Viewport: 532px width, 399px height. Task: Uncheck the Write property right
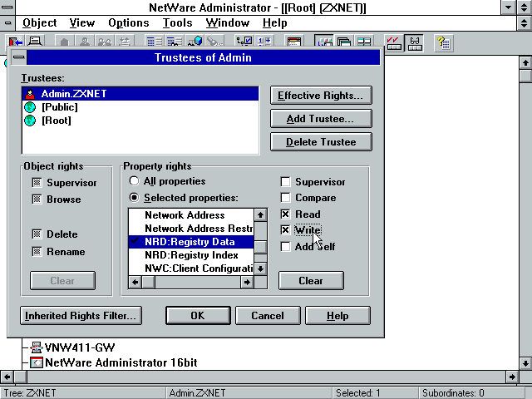tap(286, 230)
